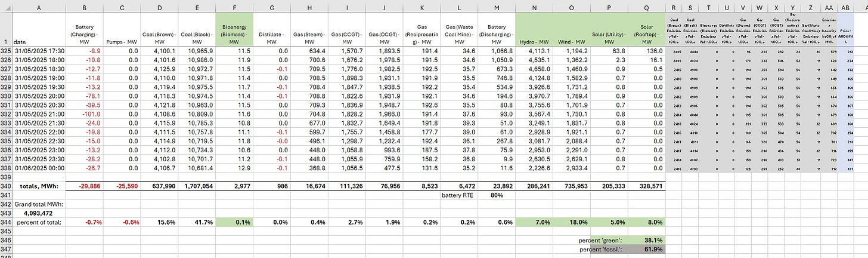Viewport: 868px width, 258px height.
Task: Click the 'Coal (Brown) - MW' header cell
Action: pos(159,30)
